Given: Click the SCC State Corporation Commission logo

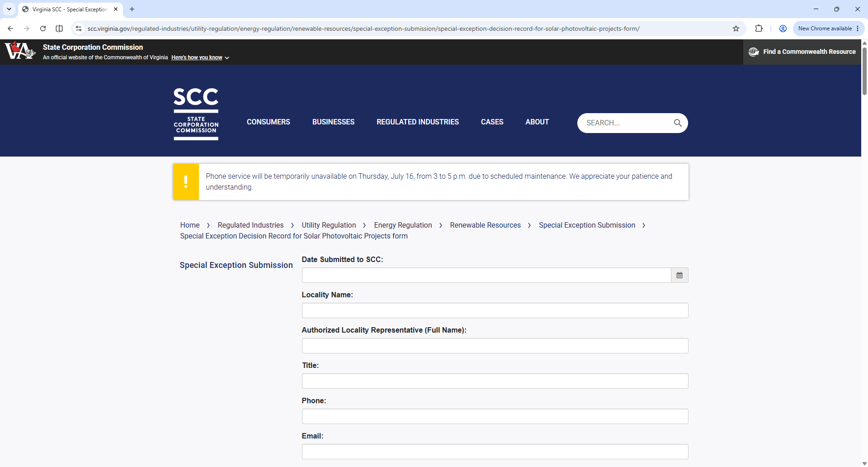Looking at the screenshot, I should [x=196, y=114].
